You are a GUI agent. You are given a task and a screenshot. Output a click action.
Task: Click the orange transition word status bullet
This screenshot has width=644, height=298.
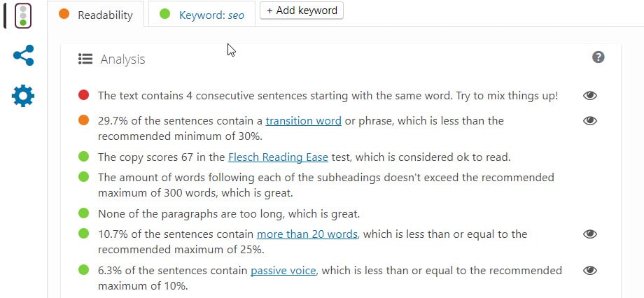[84, 120]
